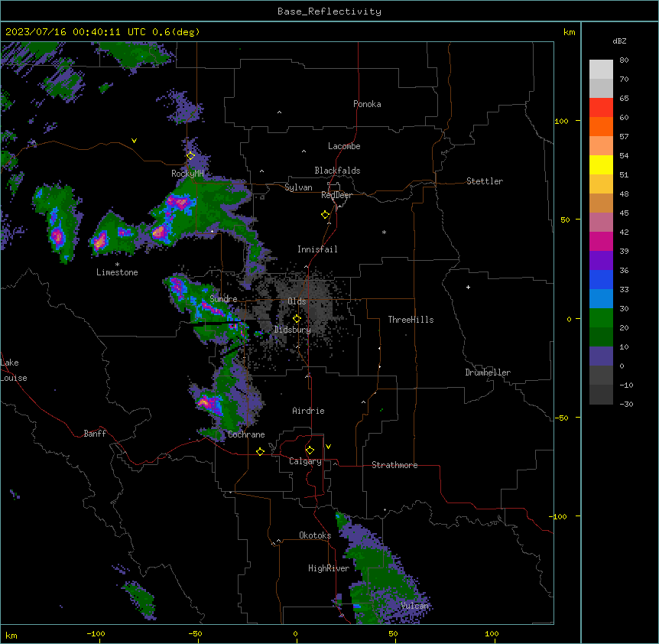Click the ThreeHills label

[x=411, y=320]
